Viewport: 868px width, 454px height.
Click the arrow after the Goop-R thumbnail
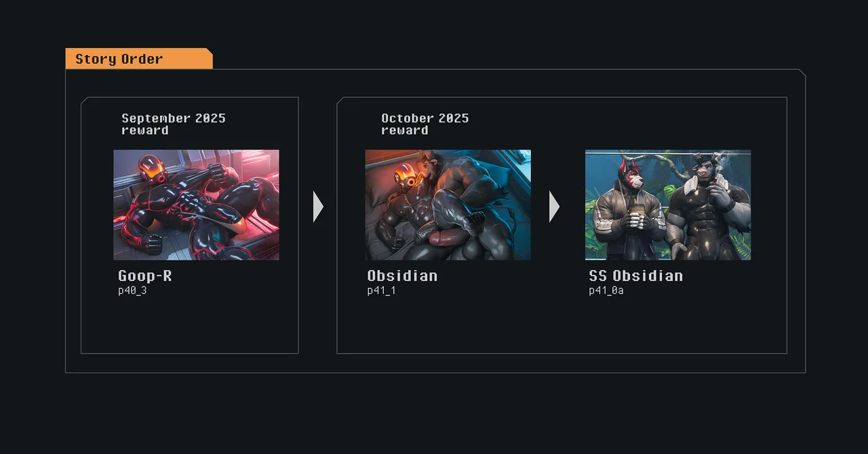tap(318, 207)
